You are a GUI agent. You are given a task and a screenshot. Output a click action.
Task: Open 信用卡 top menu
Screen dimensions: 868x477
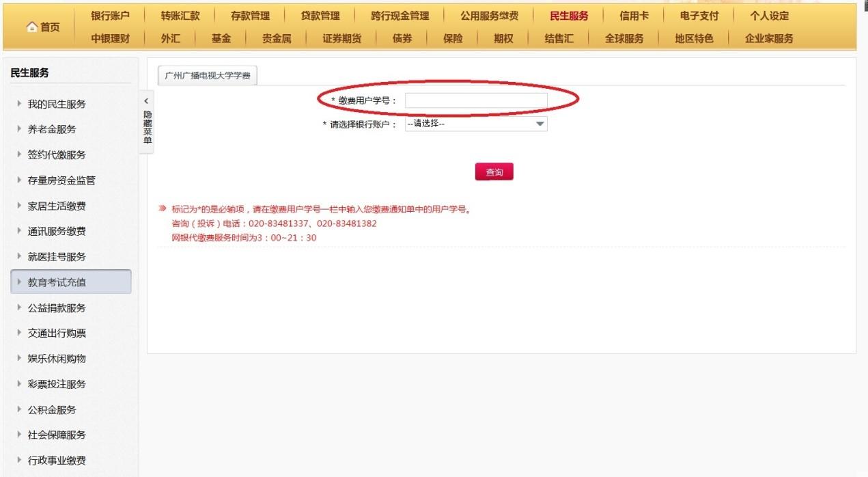(634, 16)
